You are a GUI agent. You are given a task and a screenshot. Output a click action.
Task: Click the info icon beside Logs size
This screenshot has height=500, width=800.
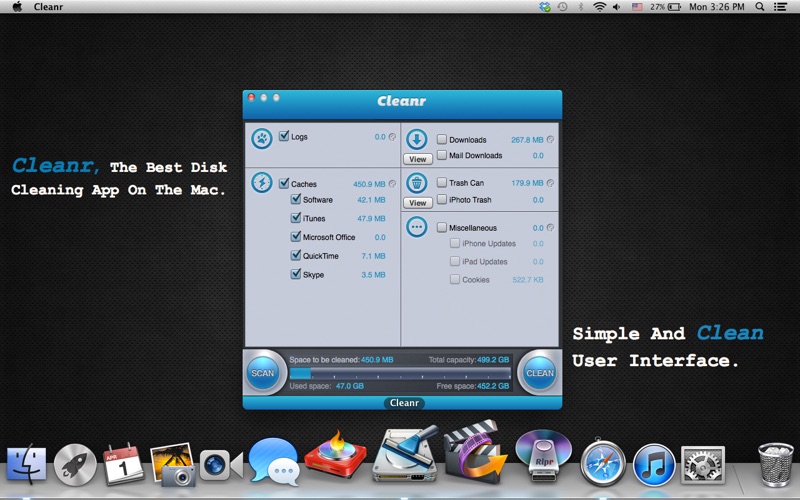(x=392, y=137)
